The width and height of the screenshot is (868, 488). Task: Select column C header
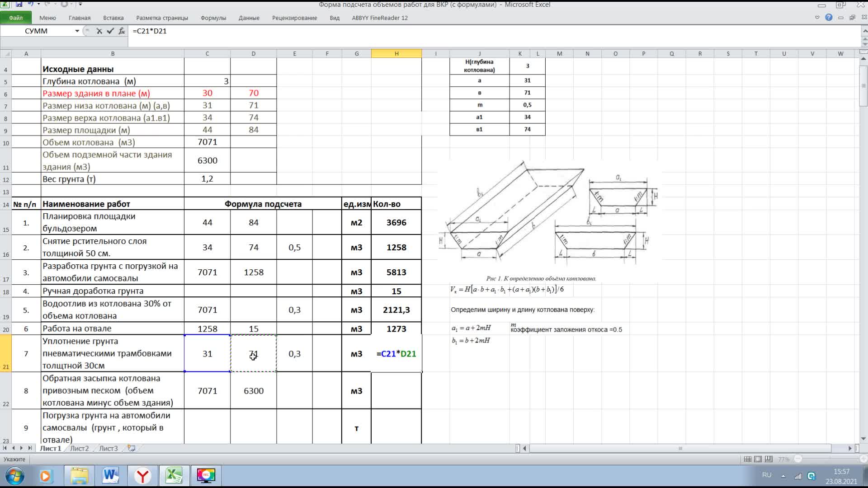tap(207, 54)
